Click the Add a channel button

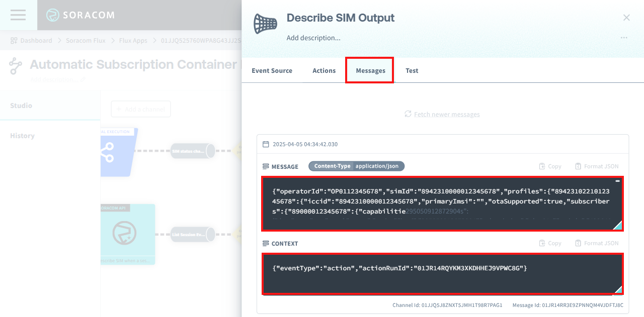(x=141, y=109)
